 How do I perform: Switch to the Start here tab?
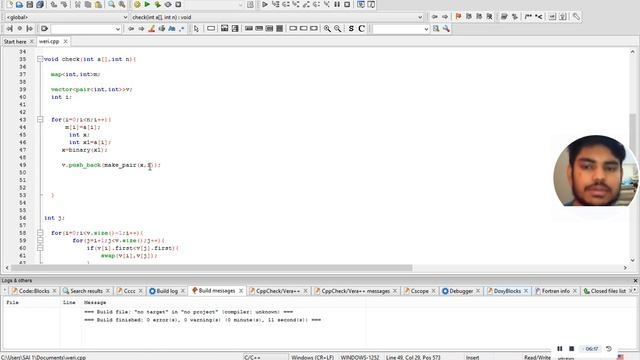(15, 42)
